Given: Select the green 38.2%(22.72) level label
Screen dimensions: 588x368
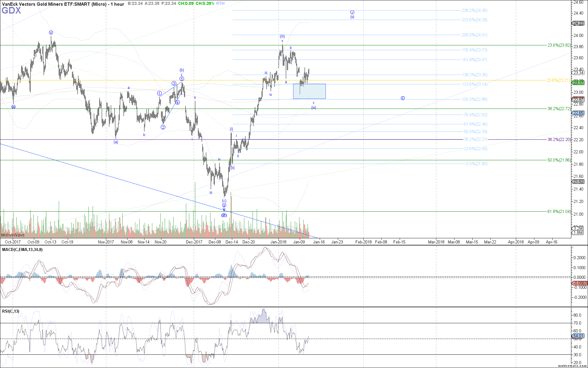Looking at the screenshot, I should [x=559, y=109].
